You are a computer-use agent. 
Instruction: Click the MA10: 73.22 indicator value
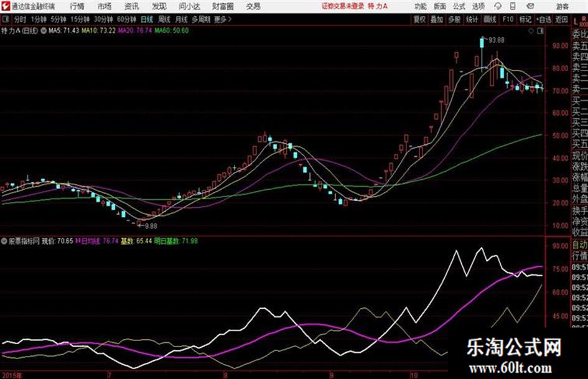click(99, 30)
